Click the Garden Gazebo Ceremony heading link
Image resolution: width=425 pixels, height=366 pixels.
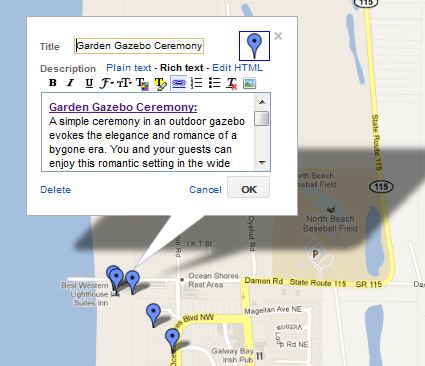(123, 107)
